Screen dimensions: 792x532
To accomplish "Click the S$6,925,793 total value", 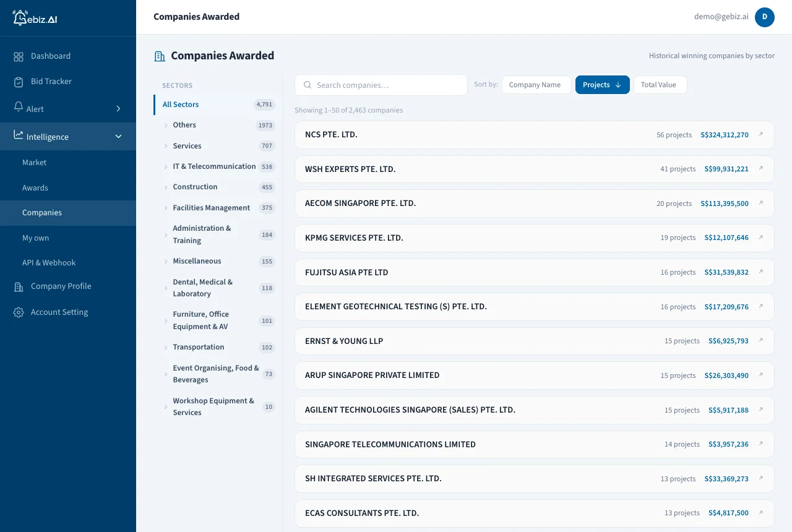I will [728, 341].
